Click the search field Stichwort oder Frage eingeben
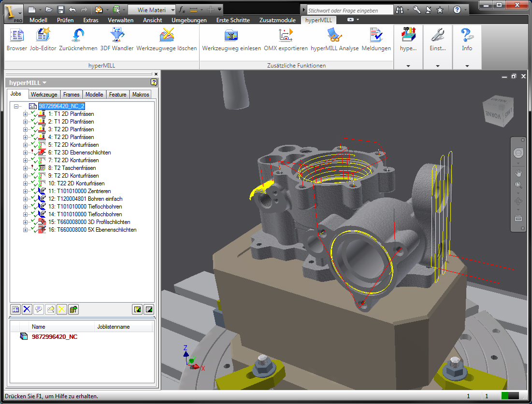 [350, 10]
